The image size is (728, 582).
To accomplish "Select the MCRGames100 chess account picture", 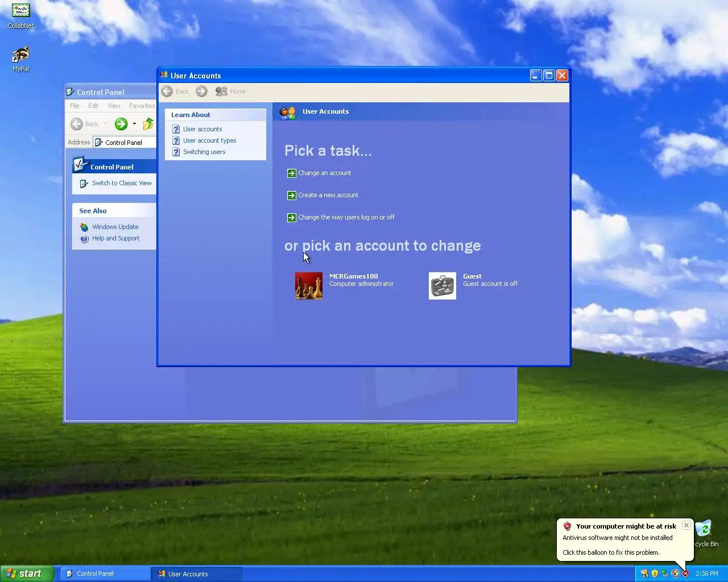I will 309,285.
